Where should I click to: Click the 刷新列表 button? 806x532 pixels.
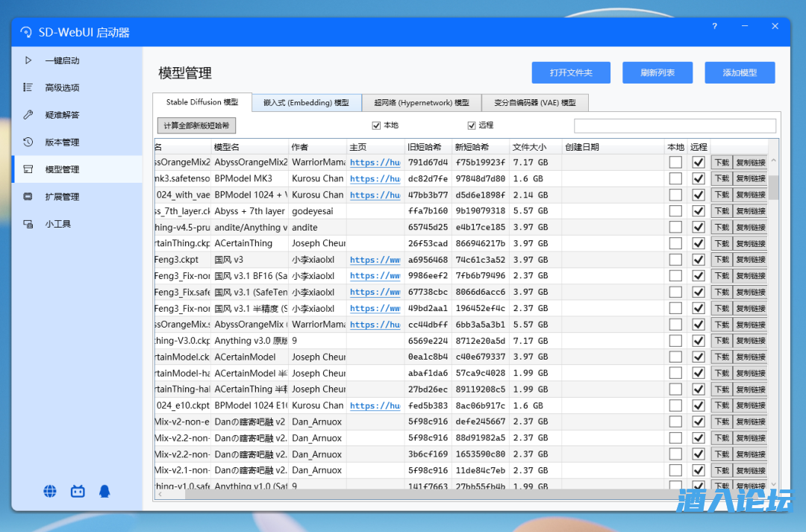click(x=657, y=72)
